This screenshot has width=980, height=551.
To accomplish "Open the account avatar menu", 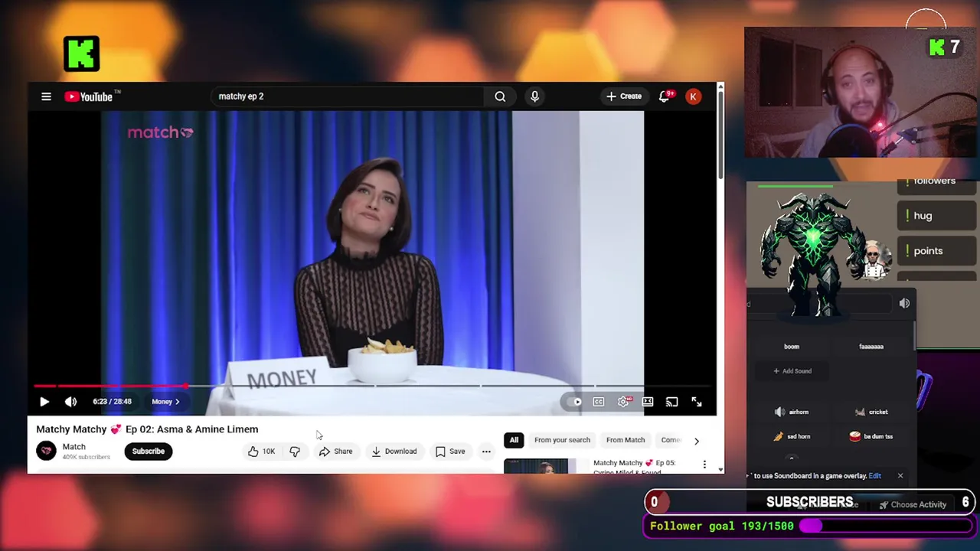I will pyautogui.click(x=693, y=96).
